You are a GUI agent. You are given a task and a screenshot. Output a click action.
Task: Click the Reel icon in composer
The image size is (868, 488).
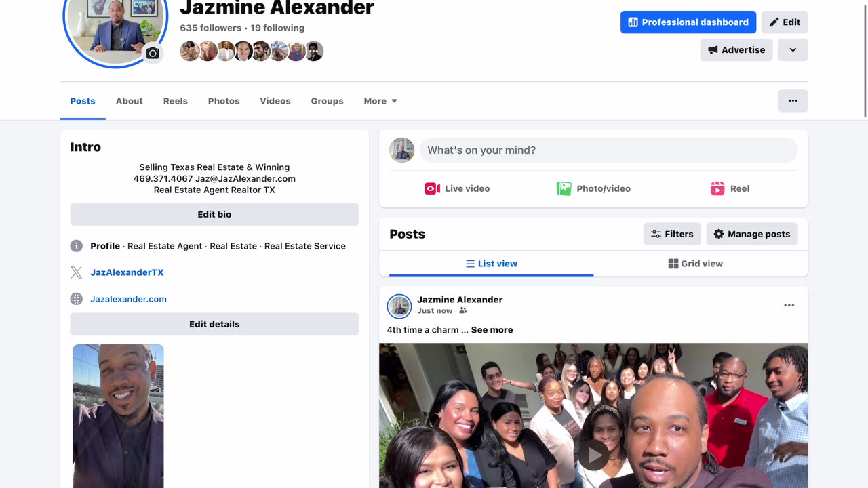[x=717, y=188]
